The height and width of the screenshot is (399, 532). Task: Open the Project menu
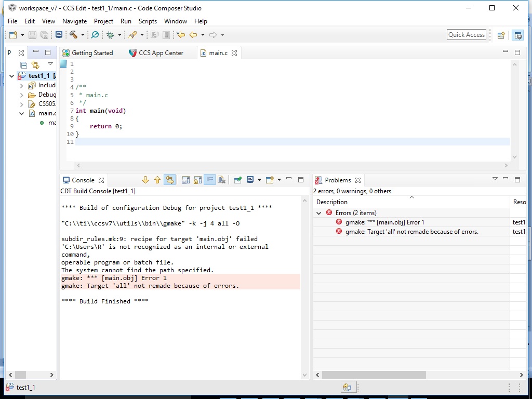tap(103, 21)
